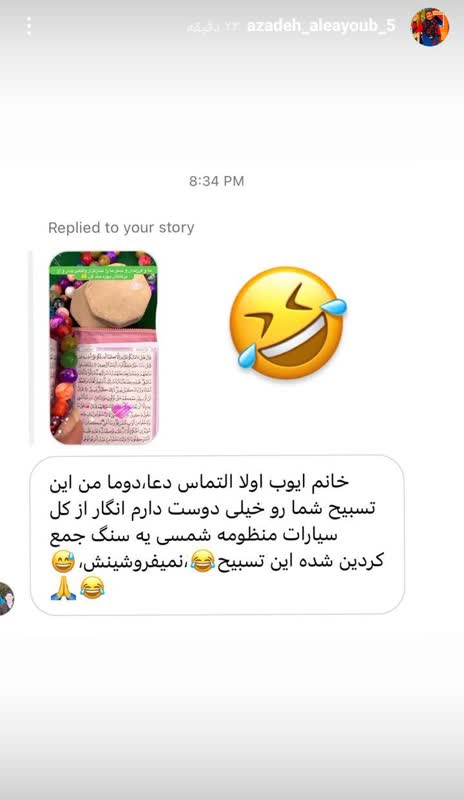
Task: Click the sweat-smile emoji ending fourth line
Action: click(x=64, y=562)
